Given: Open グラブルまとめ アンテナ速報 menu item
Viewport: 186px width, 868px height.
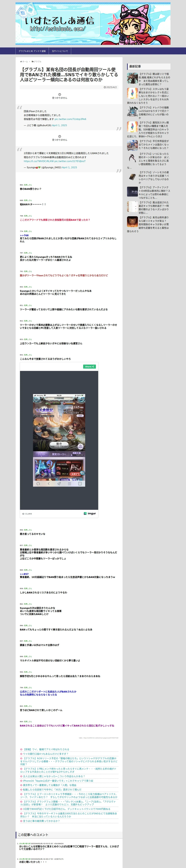Looking at the screenshot, I should (x=32, y=51).
